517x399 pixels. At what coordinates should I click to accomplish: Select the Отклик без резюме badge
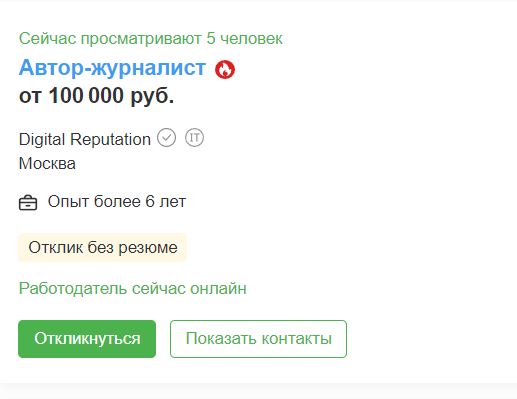pyautogui.click(x=103, y=248)
